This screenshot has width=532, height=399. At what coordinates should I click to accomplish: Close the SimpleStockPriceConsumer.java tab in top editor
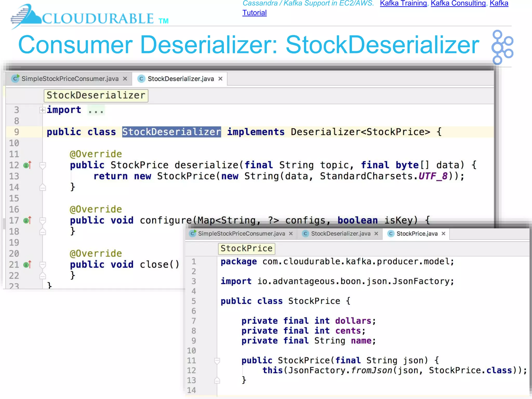coord(125,79)
